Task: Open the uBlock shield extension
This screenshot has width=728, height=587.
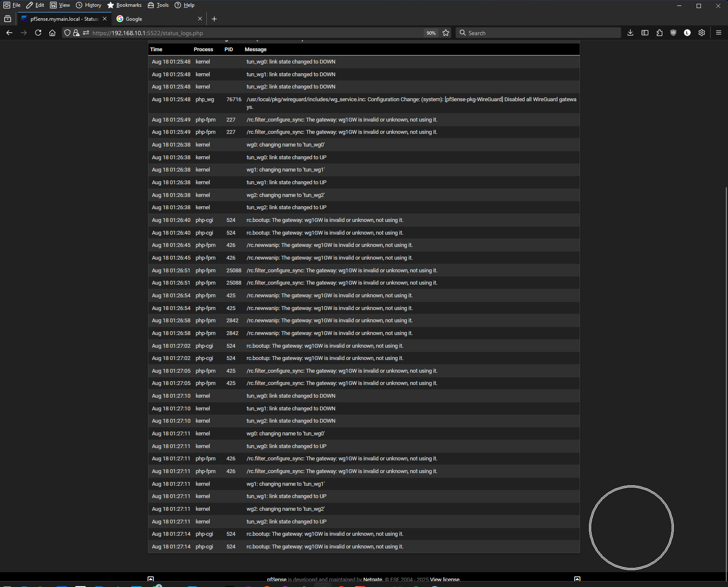Action: (x=673, y=33)
